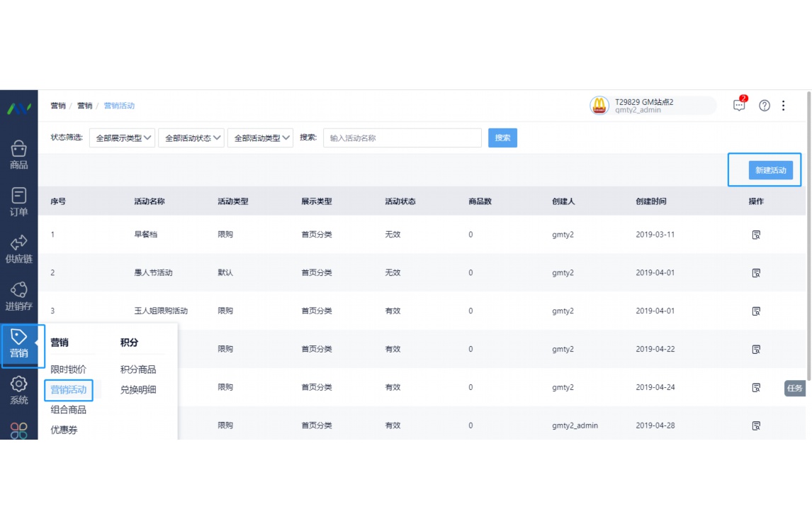Click the help question mark icon
The height and width of the screenshot is (529, 812).
765,105
